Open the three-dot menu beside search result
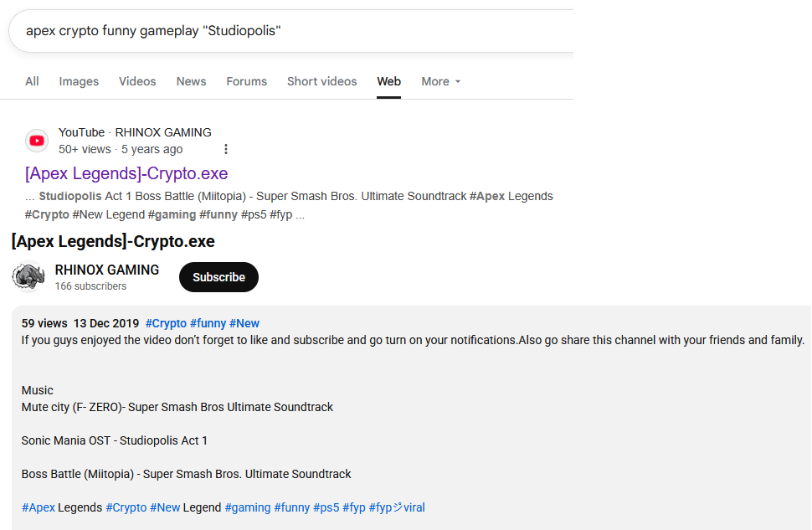This screenshot has width=812, height=530. click(225, 149)
